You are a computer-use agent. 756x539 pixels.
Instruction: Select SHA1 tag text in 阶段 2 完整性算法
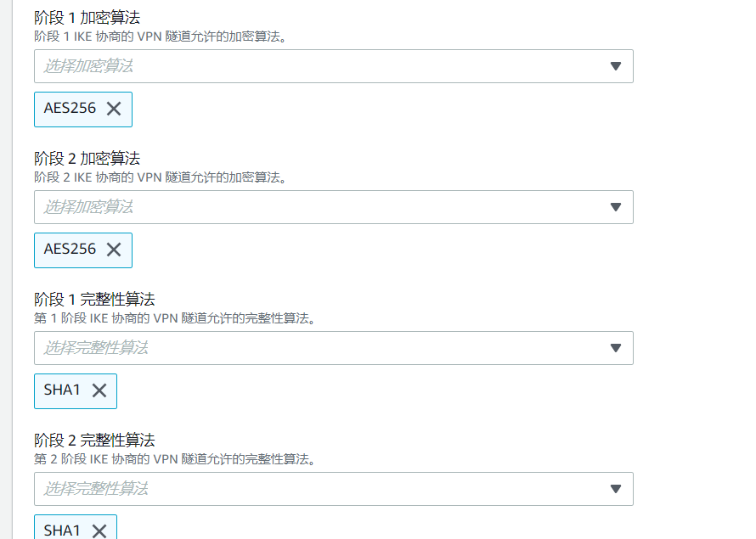point(62,531)
